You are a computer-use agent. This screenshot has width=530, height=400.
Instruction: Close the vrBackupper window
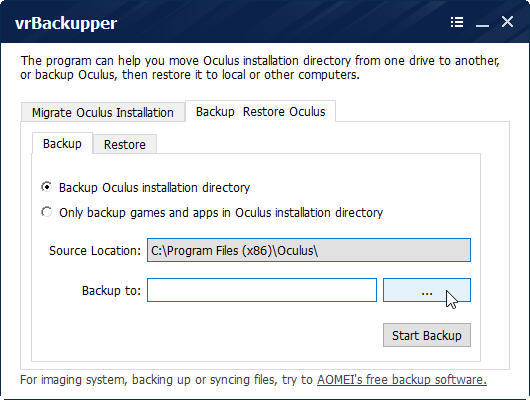pyautogui.click(x=507, y=22)
